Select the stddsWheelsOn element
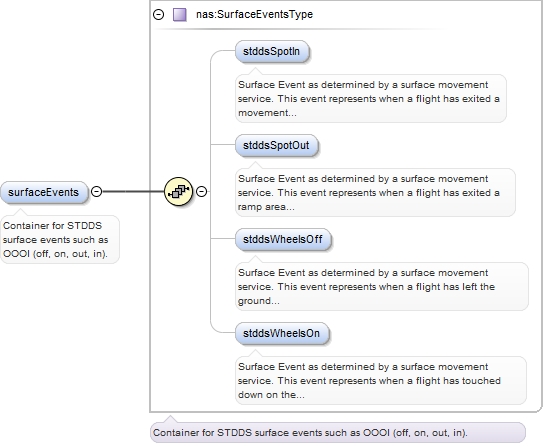The height and width of the screenshot is (446, 544). pyautogui.click(x=281, y=334)
